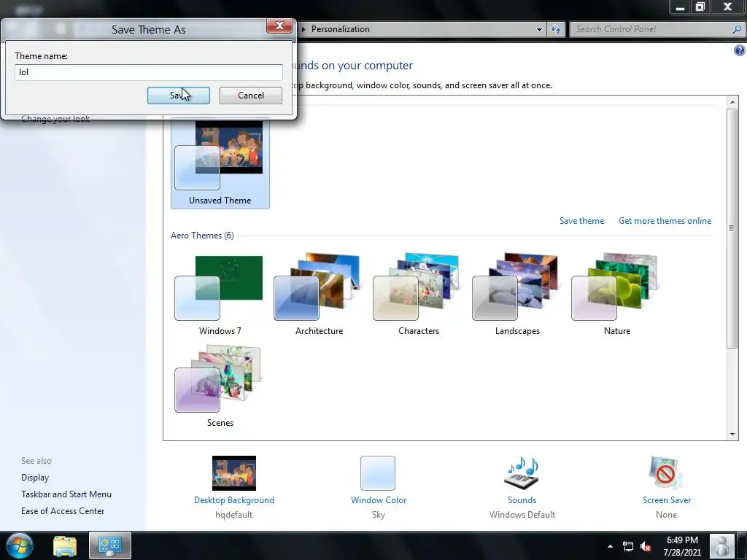Open the Sounds settings icon
Screen dimensions: 747x560
tap(522, 473)
